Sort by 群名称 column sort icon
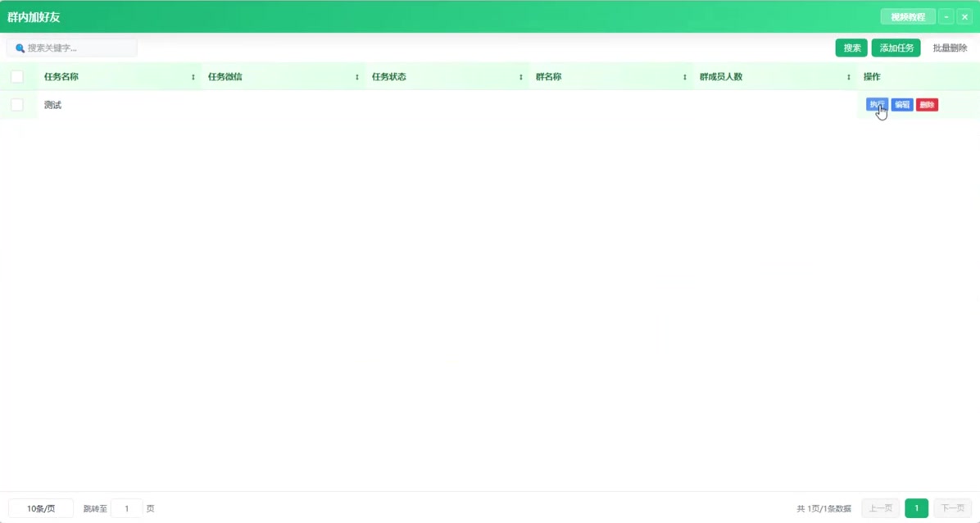This screenshot has height=523, width=980. [x=684, y=77]
